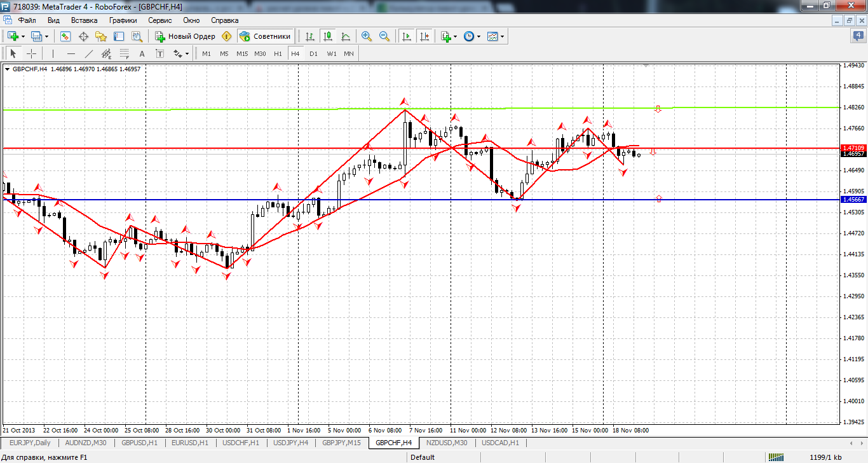The image size is (868, 463).
Task: Zoom out on the chart
Action: pos(384,36)
